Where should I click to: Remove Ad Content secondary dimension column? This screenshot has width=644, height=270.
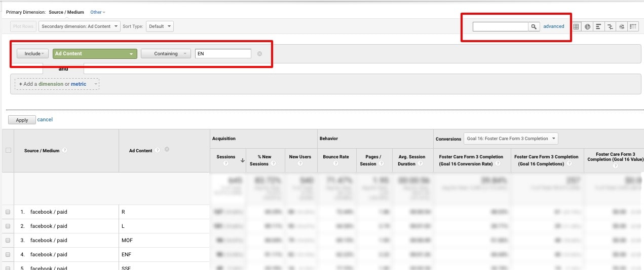(167, 149)
